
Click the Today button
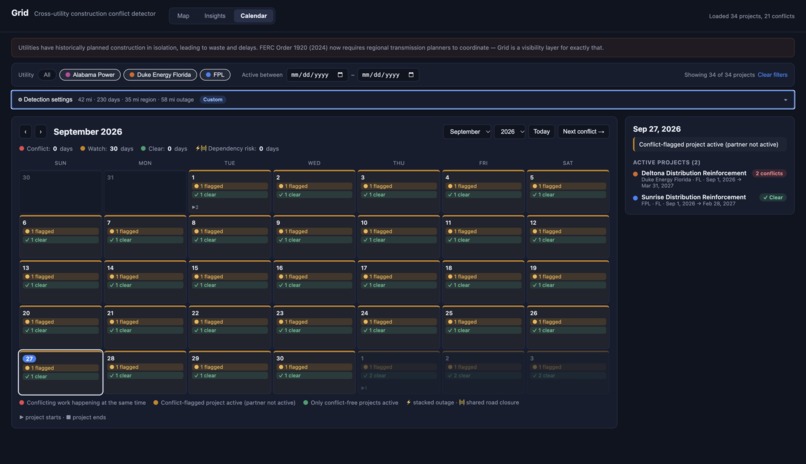coord(541,132)
